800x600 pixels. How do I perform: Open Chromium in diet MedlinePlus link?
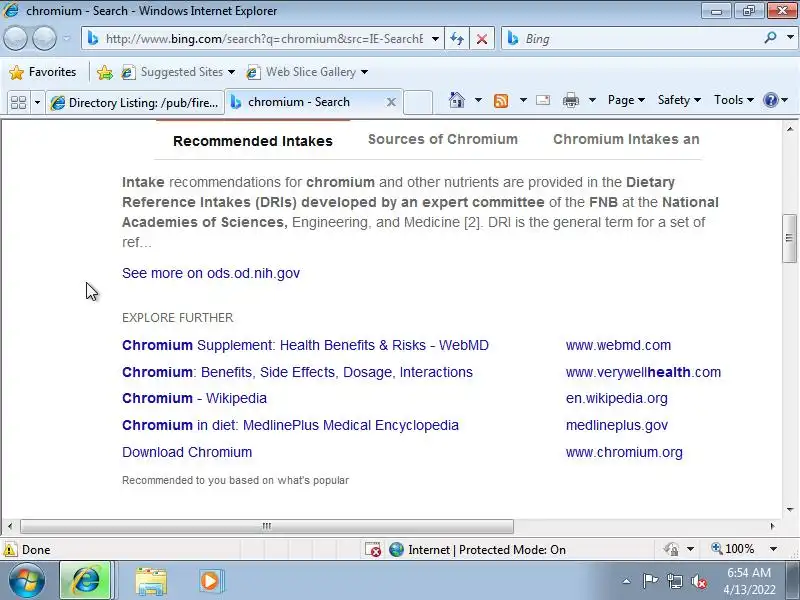tap(290, 426)
